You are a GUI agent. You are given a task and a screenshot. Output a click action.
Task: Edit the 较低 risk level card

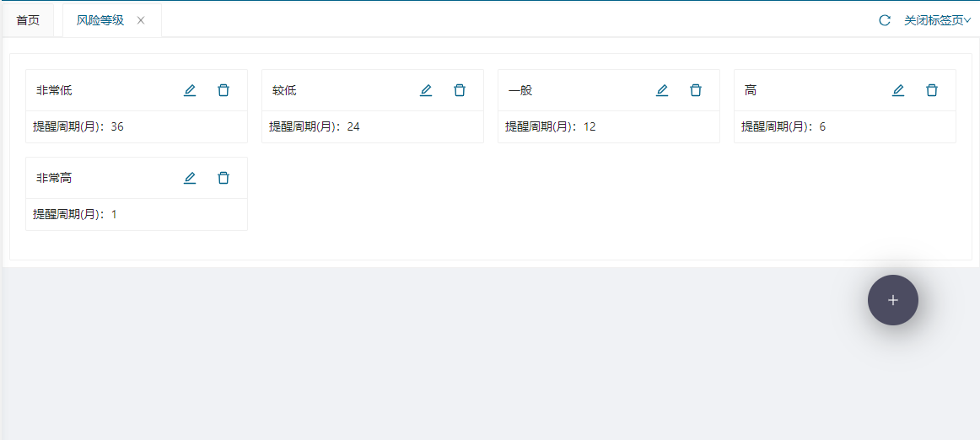[426, 90]
